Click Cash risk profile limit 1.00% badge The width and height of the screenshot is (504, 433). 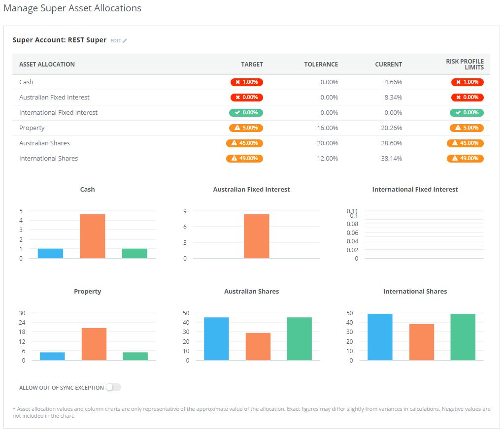467,82
